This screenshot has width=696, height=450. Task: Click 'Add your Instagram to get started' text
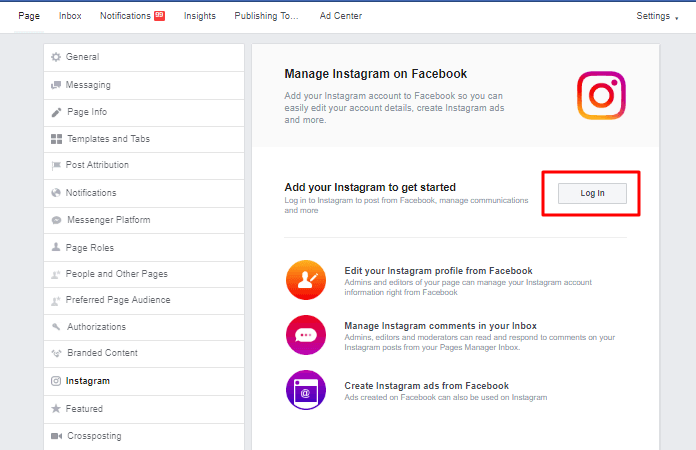(370, 187)
